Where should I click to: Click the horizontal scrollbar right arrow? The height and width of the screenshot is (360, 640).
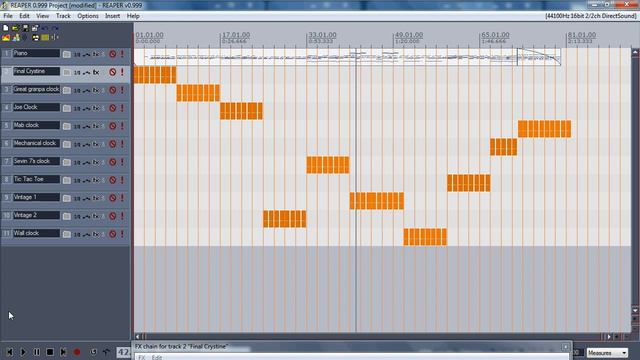click(x=609, y=337)
